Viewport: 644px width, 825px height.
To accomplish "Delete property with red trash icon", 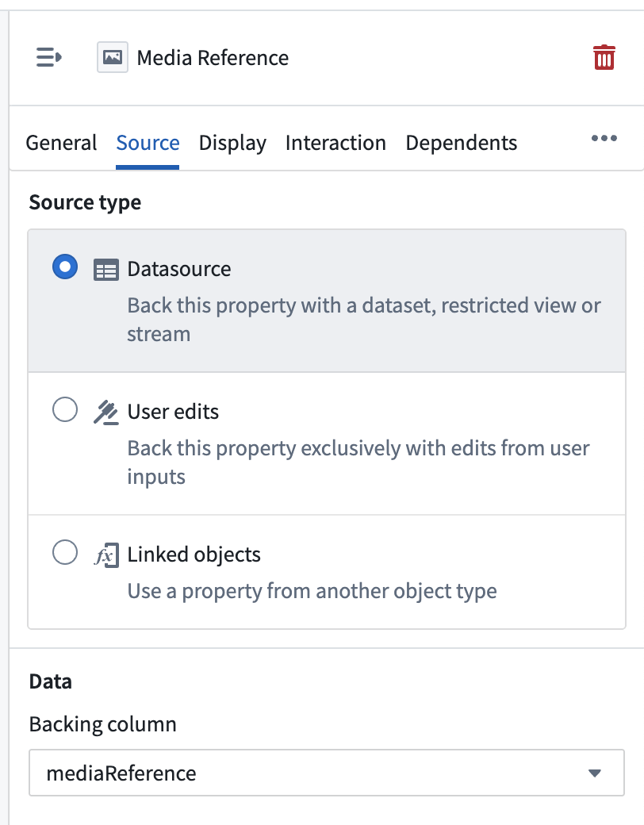I will (604, 58).
